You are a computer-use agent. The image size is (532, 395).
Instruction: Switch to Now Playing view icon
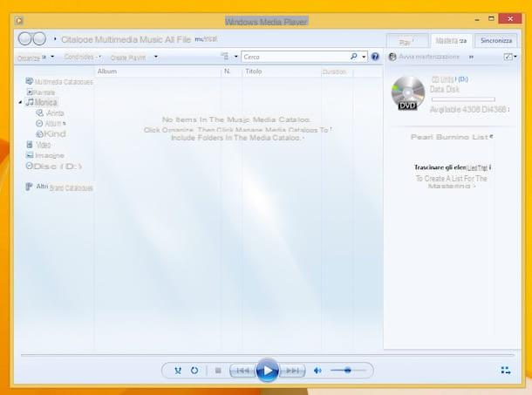(x=506, y=371)
